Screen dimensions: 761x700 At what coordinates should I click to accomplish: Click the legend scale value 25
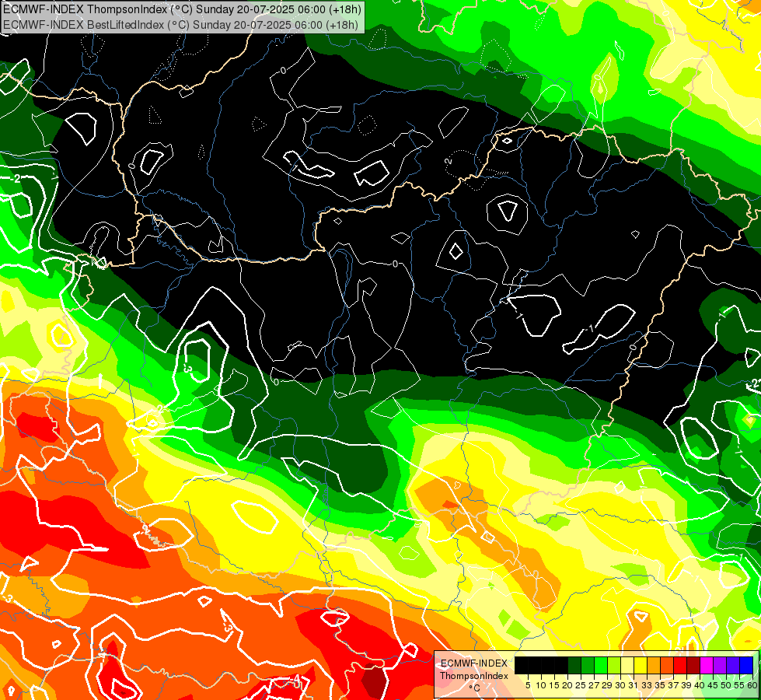581,685
